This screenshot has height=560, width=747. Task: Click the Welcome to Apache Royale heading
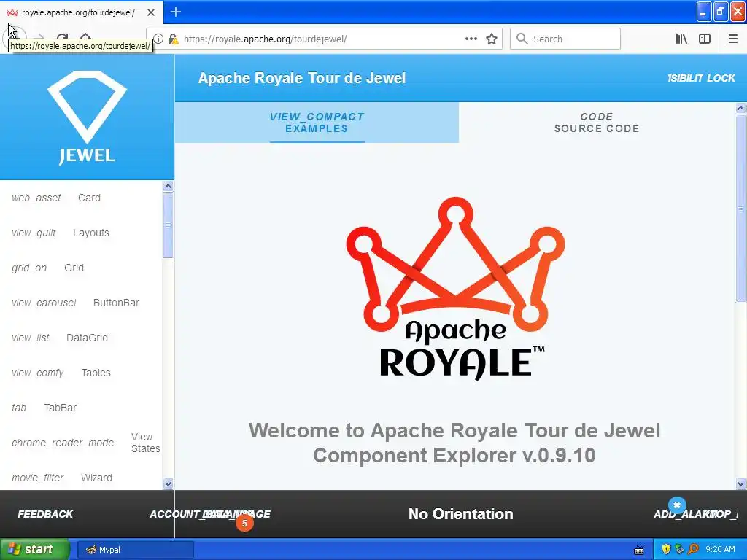pyautogui.click(x=454, y=443)
